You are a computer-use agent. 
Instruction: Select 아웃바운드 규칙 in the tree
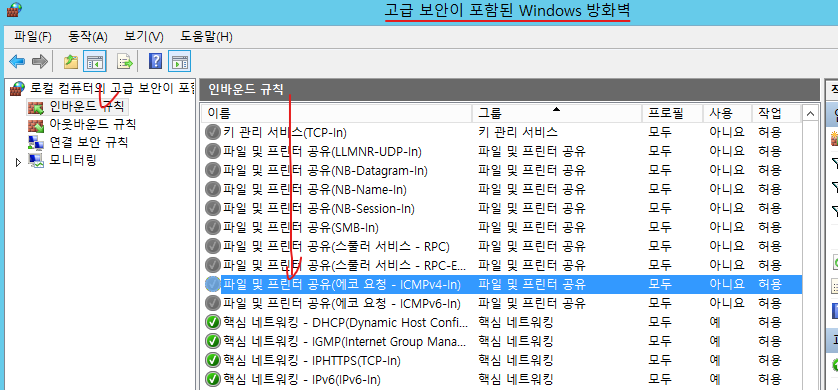92,124
